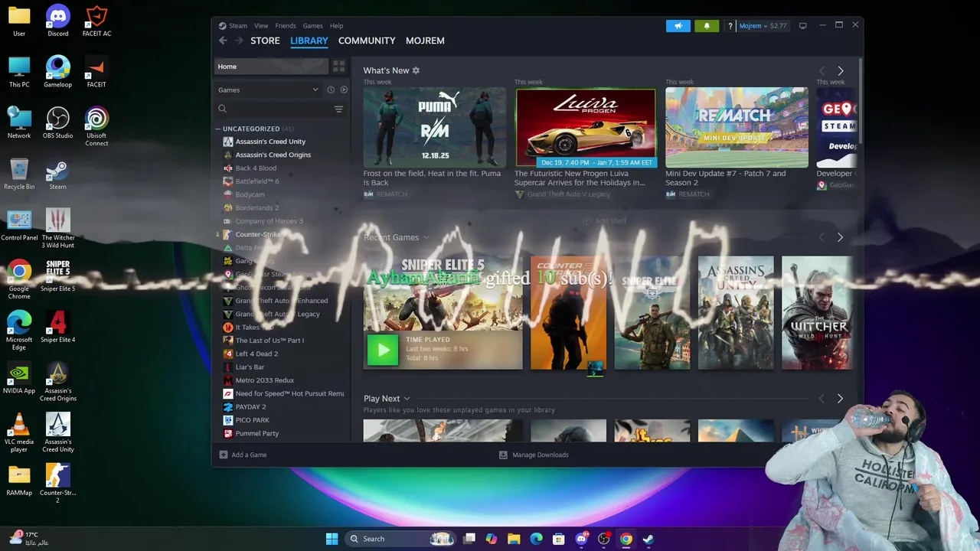The image size is (980, 551).
Task: Open Luiva Progen supercar news thumbnail
Action: click(586, 128)
